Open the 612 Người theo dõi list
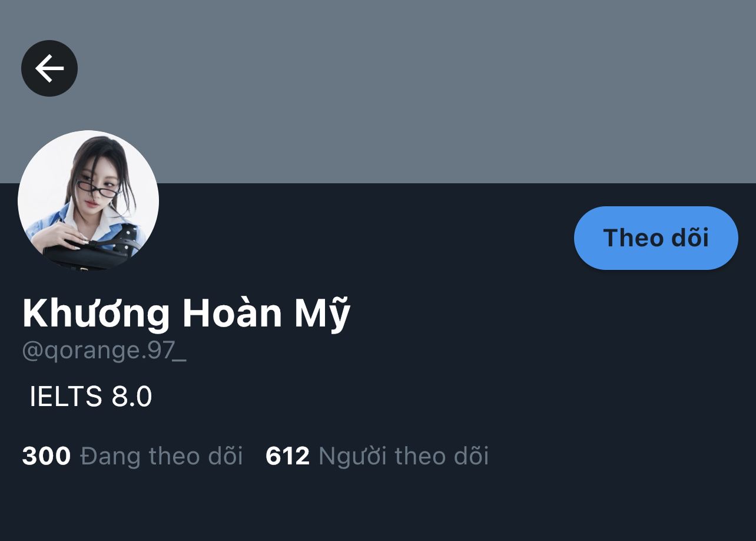The height and width of the screenshot is (541, 756). click(x=377, y=456)
